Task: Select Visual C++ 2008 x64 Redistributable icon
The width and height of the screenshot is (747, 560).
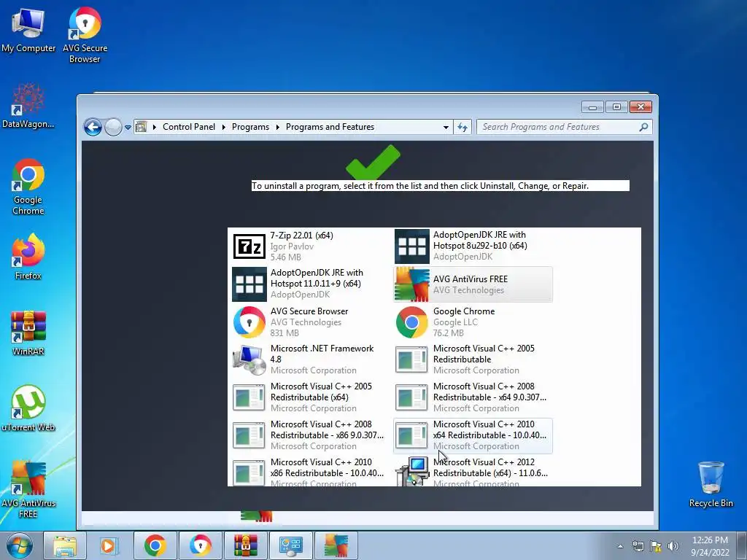Action: coord(411,397)
